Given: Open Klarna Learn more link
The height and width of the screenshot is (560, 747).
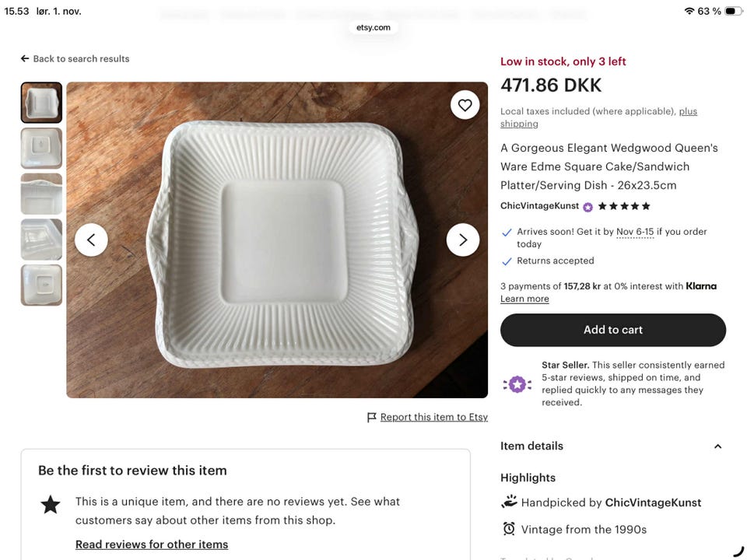Looking at the screenshot, I should coord(524,299).
